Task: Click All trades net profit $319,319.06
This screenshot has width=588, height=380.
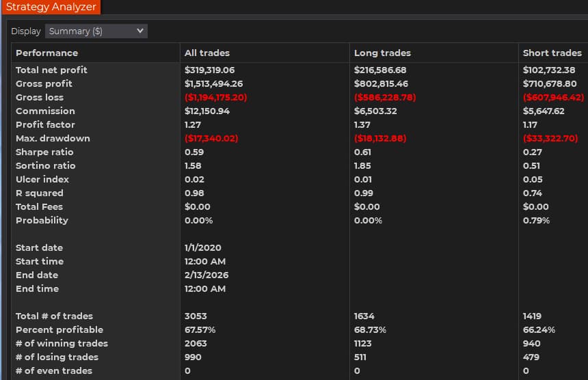Action: (210, 70)
